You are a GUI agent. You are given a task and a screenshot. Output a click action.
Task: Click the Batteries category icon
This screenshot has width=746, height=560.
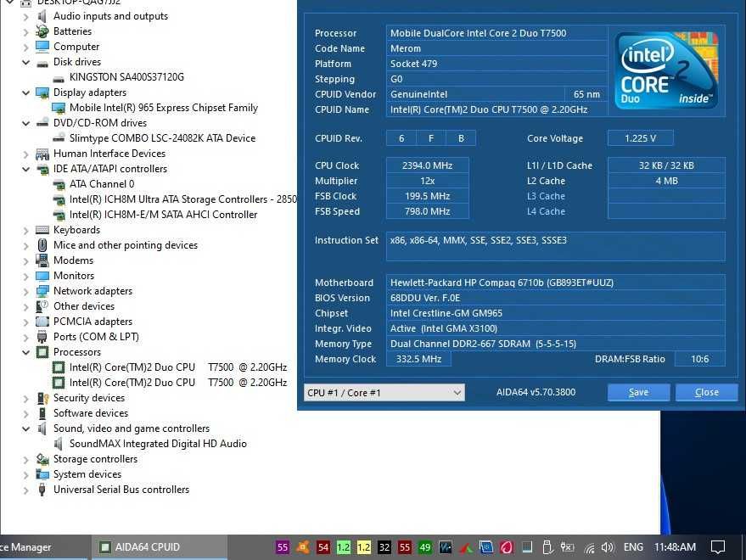42,31
